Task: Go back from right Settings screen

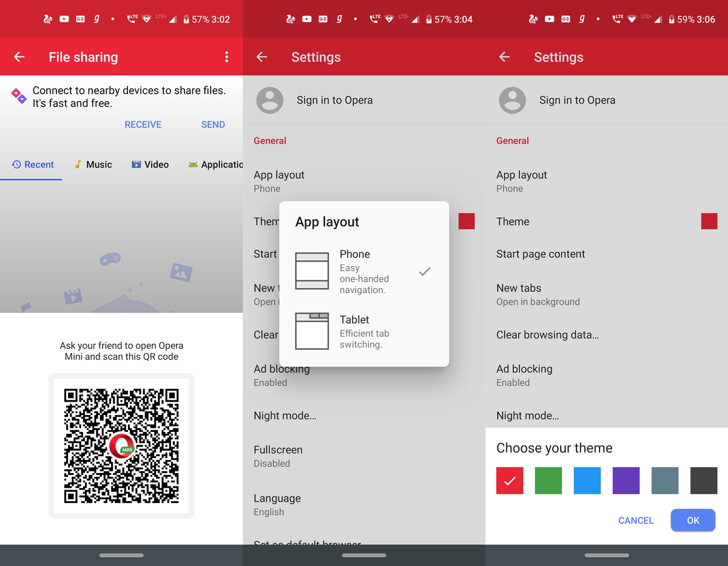Action: [505, 57]
